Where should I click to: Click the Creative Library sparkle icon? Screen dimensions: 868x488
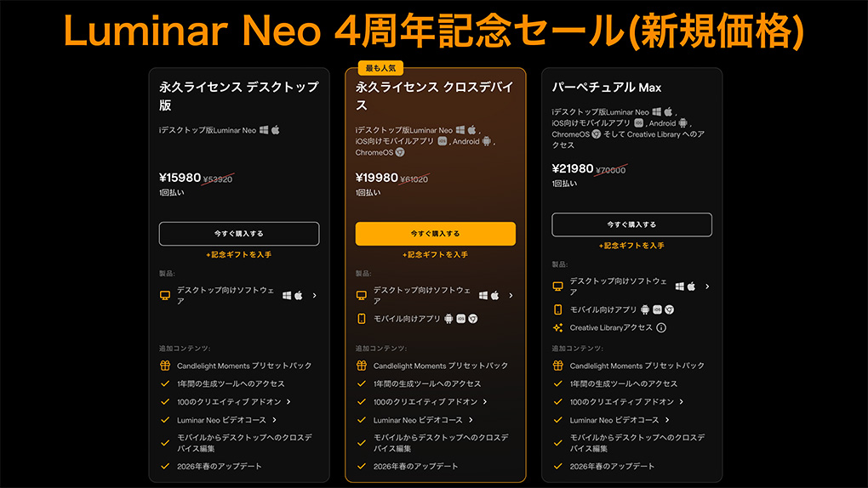click(x=558, y=327)
